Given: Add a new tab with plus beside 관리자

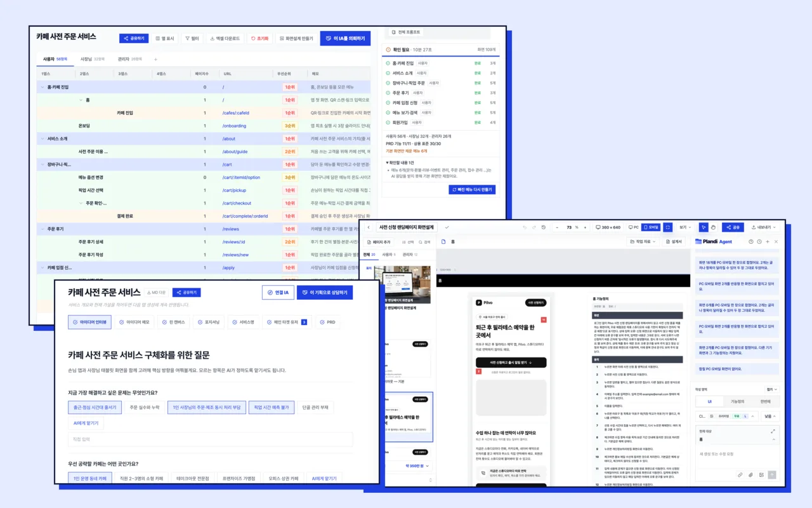Looking at the screenshot, I should [x=155, y=59].
